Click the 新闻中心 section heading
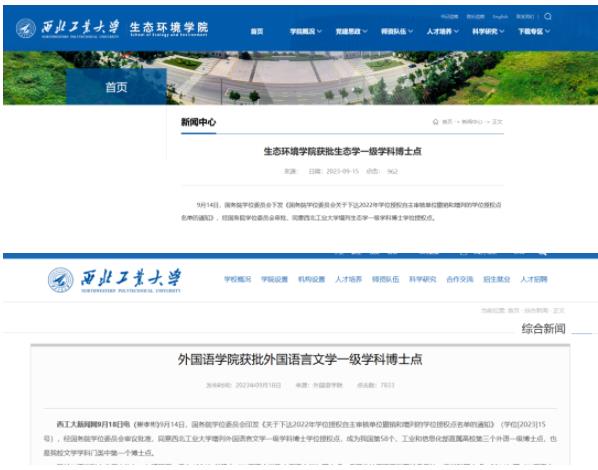Image resolution: width=598 pixels, height=470 pixels. pos(198,122)
